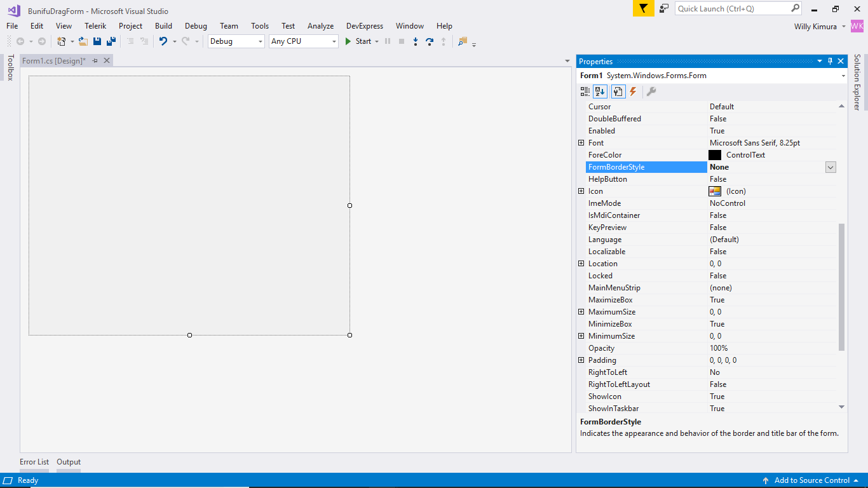This screenshot has height=488, width=868.
Task: Open a file using the Open File icon
Action: tap(83, 41)
